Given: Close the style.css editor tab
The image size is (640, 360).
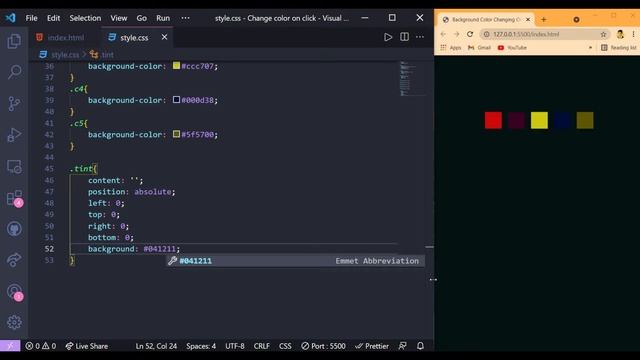Looking at the screenshot, I should 164,37.
